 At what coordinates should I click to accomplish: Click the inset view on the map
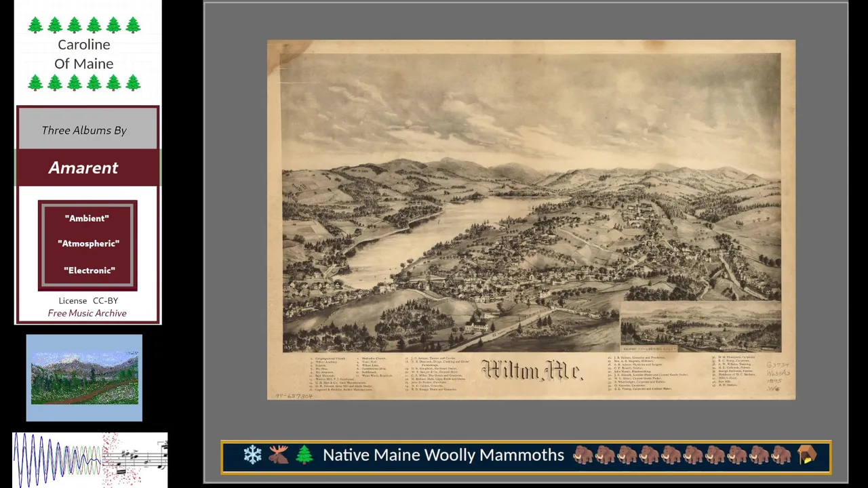pyautogui.click(x=701, y=327)
